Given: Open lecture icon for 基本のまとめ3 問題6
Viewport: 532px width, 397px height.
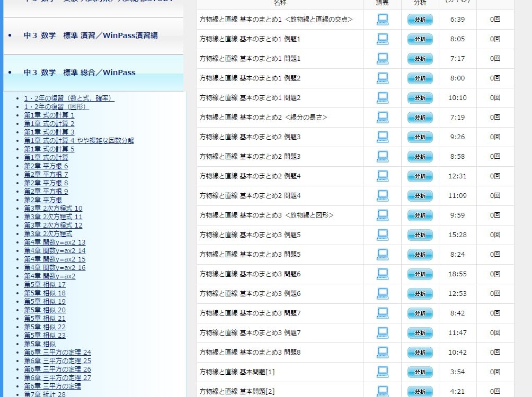Looking at the screenshot, I should [383, 274].
